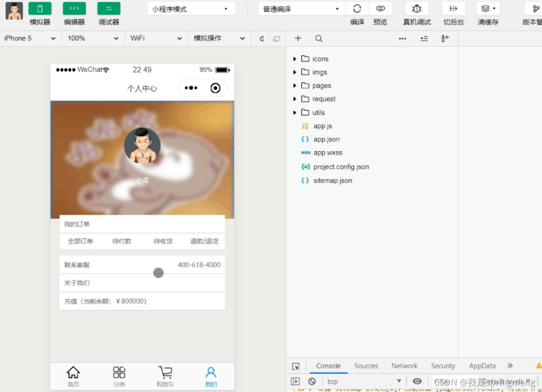Select 待付款 orders
The image size is (542, 392).
click(122, 241)
